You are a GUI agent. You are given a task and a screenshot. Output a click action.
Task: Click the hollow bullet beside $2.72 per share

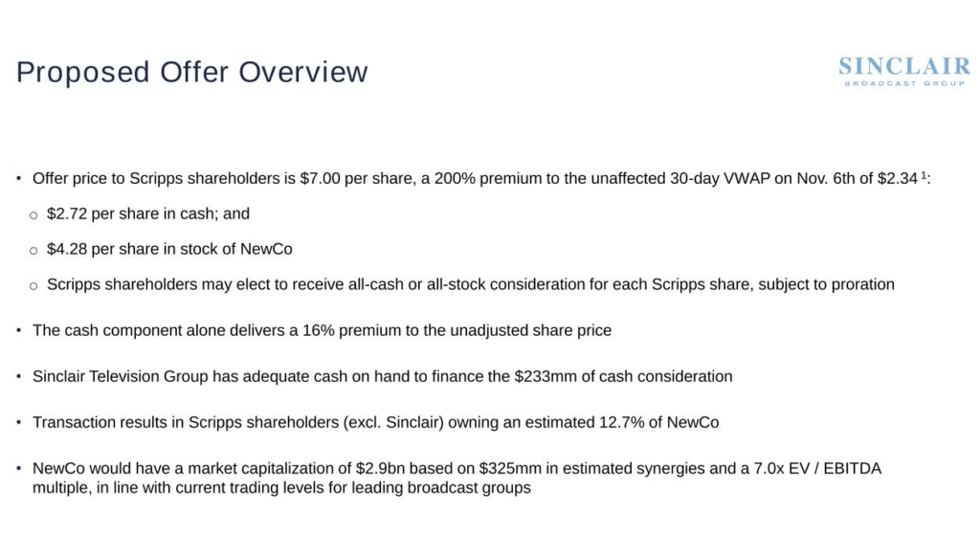click(33, 214)
